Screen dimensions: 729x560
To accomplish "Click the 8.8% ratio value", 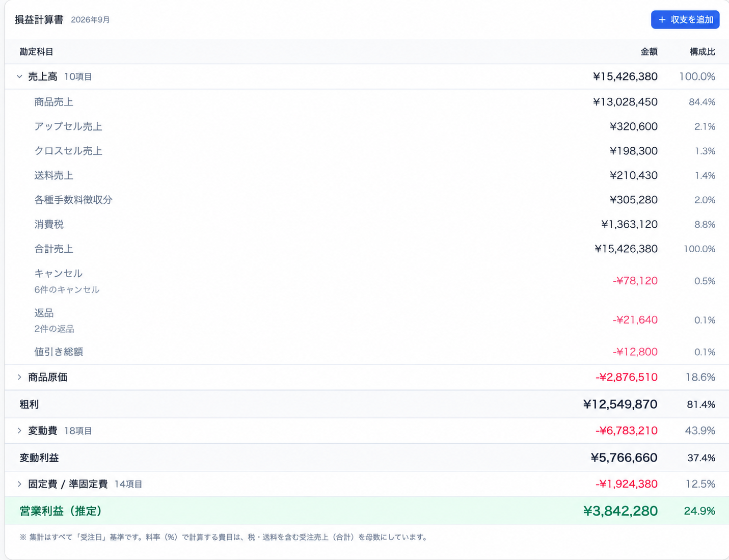I will 705,224.
